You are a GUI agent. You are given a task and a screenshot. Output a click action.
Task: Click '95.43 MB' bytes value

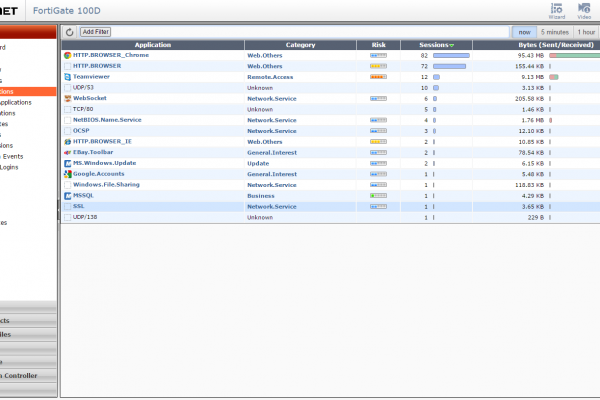(x=531, y=56)
